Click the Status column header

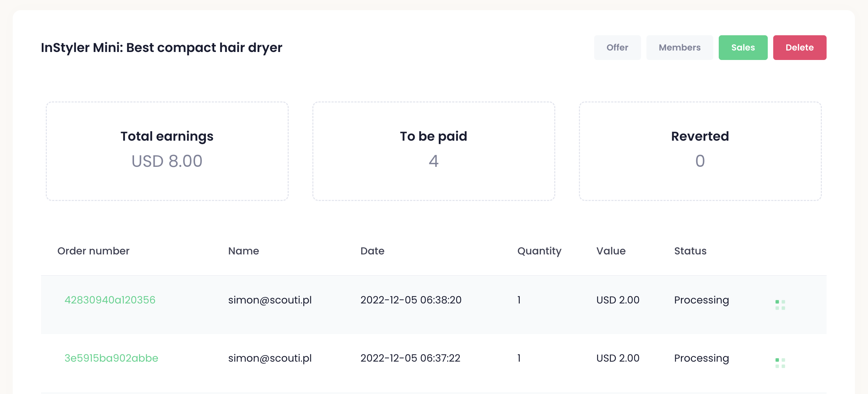pos(690,251)
